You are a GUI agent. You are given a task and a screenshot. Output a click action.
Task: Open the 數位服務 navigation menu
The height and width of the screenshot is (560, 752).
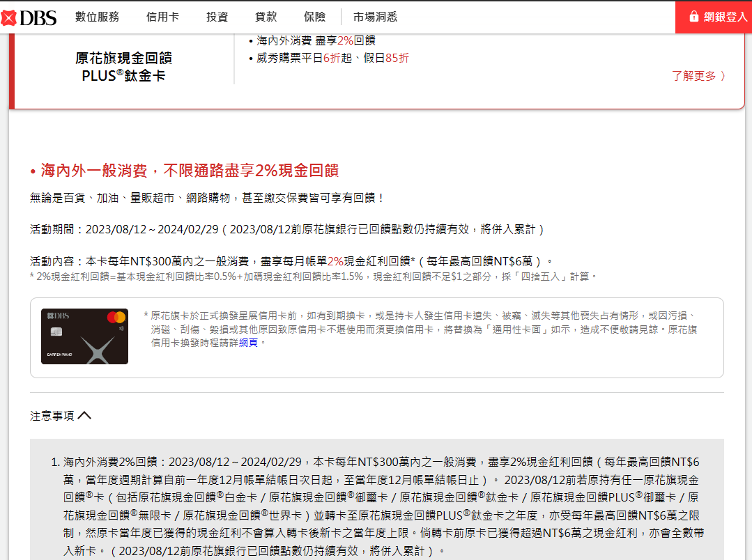coord(98,17)
